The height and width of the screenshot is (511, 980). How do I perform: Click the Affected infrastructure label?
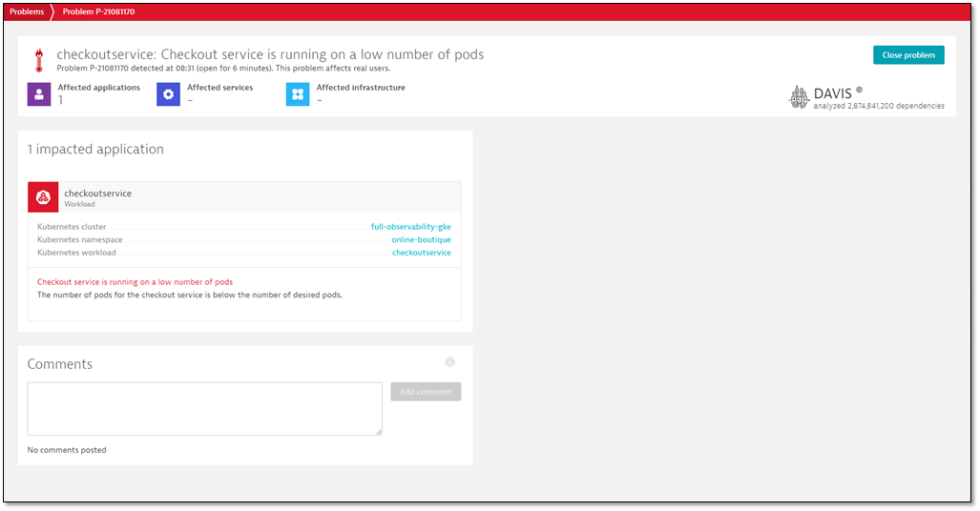click(361, 88)
